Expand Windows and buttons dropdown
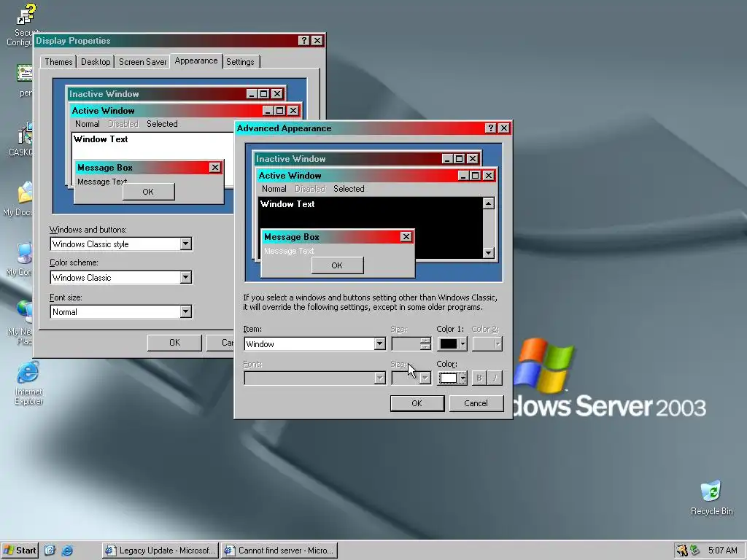This screenshot has height=560, width=747. 186,244
